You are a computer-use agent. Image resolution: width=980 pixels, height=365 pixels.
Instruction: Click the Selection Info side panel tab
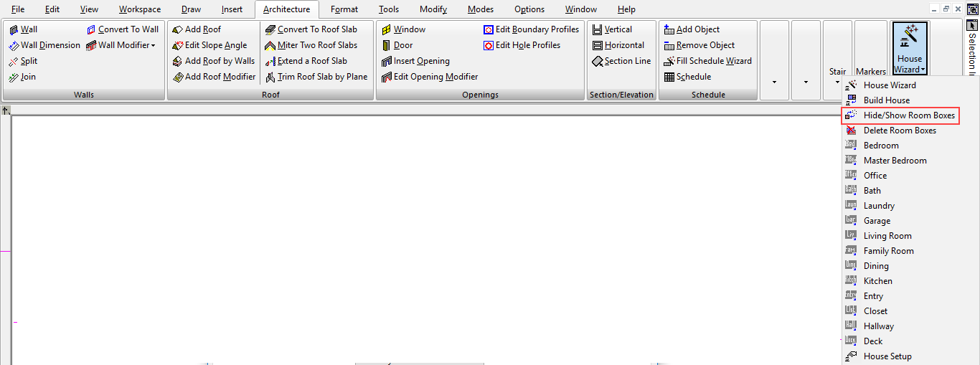972,47
